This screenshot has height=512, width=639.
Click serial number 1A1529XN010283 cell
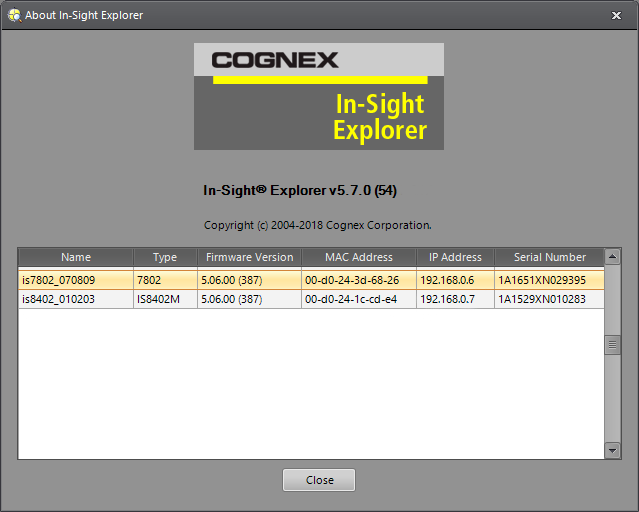(x=542, y=299)
